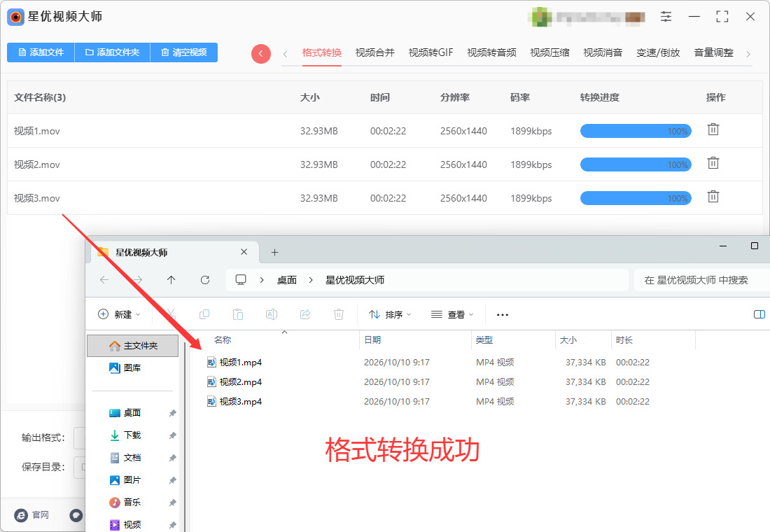Viewport: 770px width, 532px height.
Task: Expand the 新建 dropdown in explorer
Action: point(119,314)
